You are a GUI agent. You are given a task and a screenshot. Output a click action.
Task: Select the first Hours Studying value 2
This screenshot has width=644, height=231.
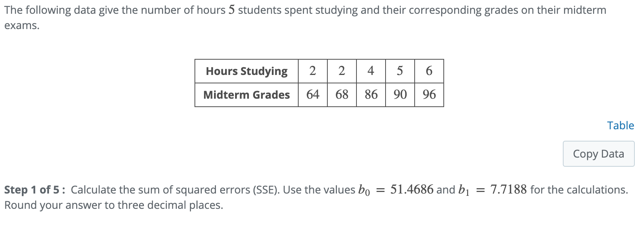pos(312,71)
